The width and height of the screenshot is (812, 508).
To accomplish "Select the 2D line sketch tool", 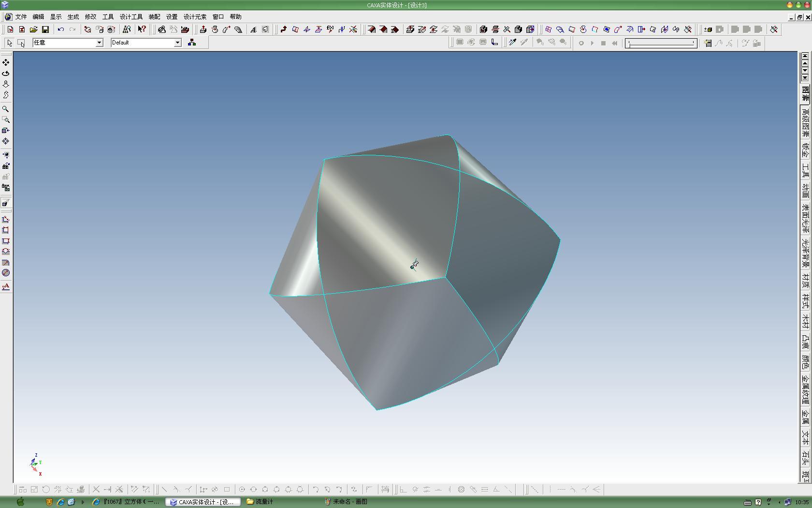I will [x=164, y=490].
